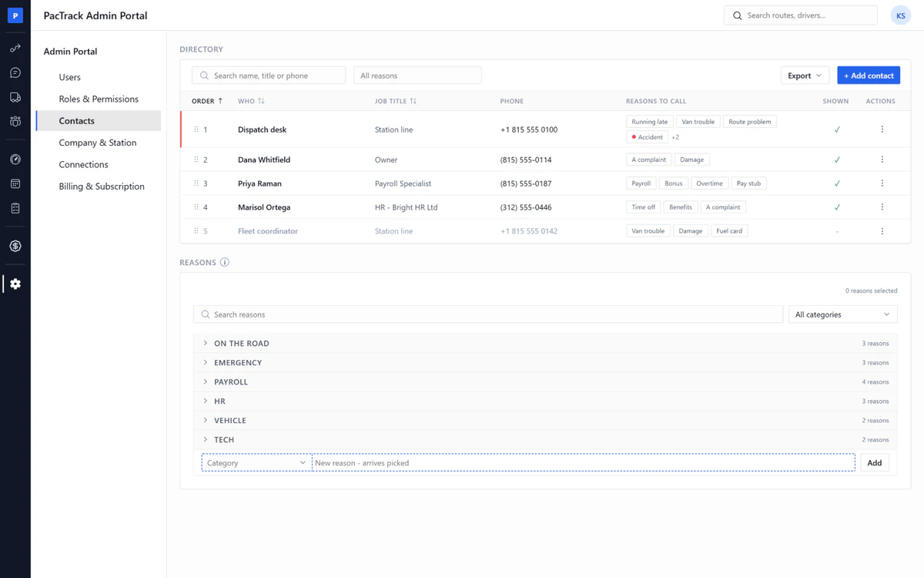This screenshot has height=578, width=924.
Task: Open actions menu for Marisol Ortega
Action: point(882,207)
